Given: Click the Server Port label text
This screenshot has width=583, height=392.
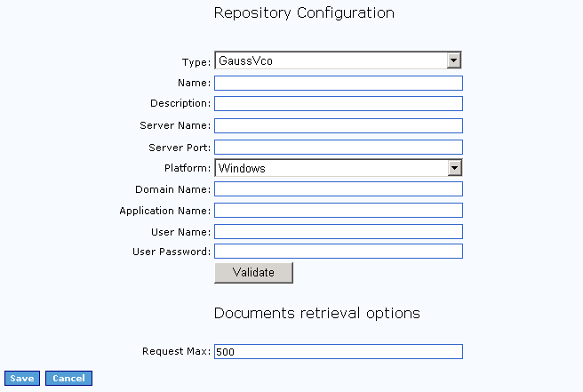Looking at the screenshot, I should point(180,148).
